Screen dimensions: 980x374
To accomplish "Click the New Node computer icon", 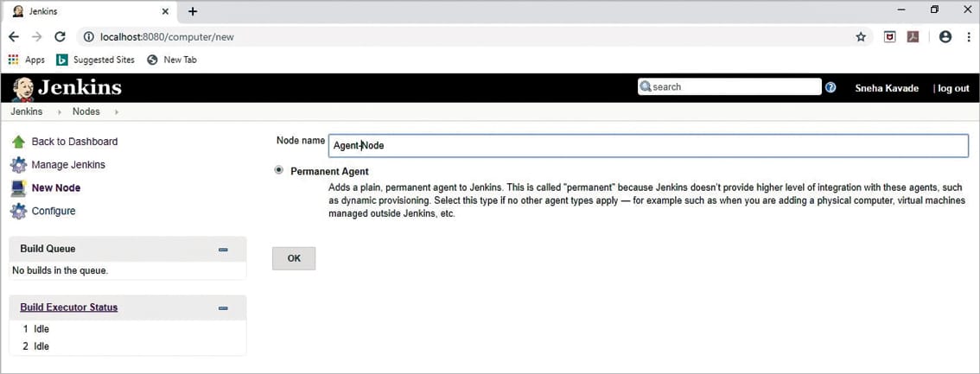I will point(19,188).
